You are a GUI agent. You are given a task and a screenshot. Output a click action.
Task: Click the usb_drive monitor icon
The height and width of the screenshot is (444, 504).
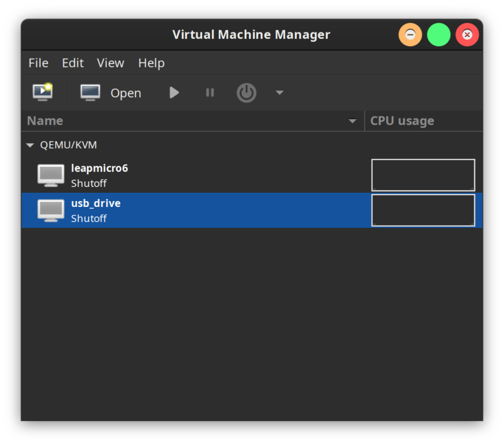[x=51, y=210]
